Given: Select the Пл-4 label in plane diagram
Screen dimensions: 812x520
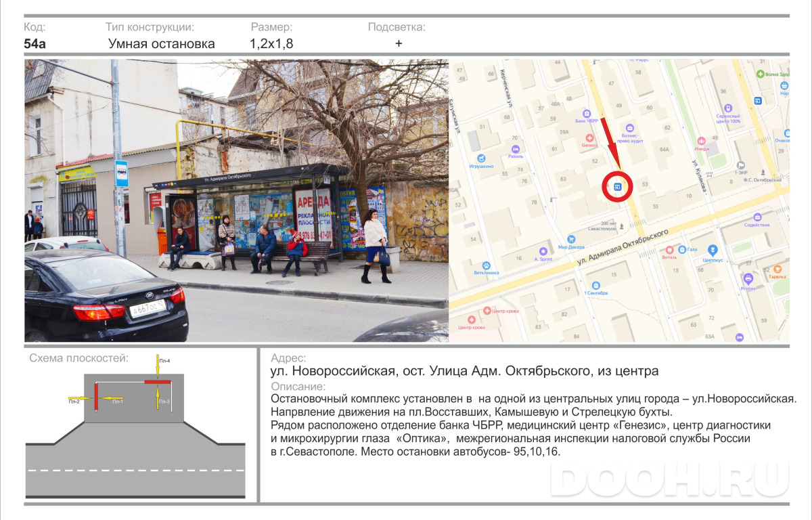Looking at the screenshot, I should (x=164, y=361).
